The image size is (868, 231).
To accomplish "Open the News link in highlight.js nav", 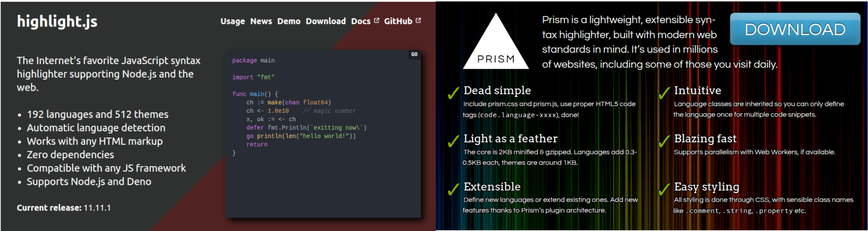I will 261,21.
